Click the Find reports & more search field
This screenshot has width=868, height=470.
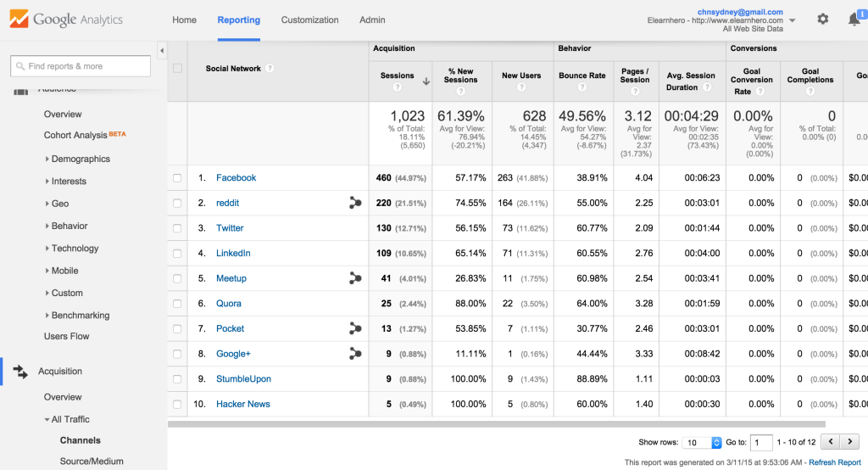(x=81, y=66)
